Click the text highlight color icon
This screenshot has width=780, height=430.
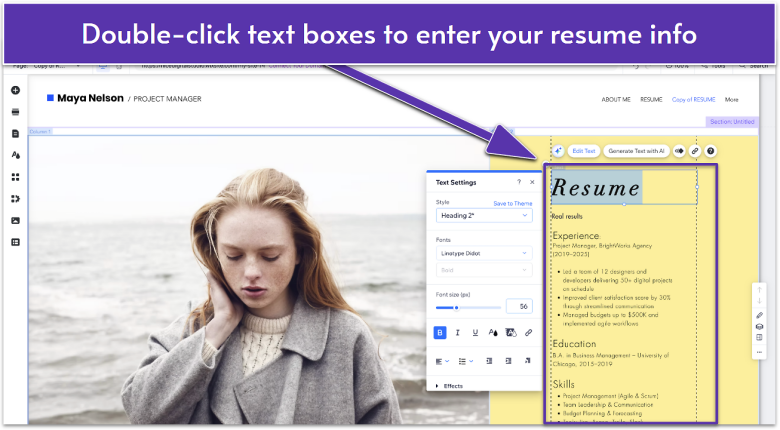[x=510, y=333]
